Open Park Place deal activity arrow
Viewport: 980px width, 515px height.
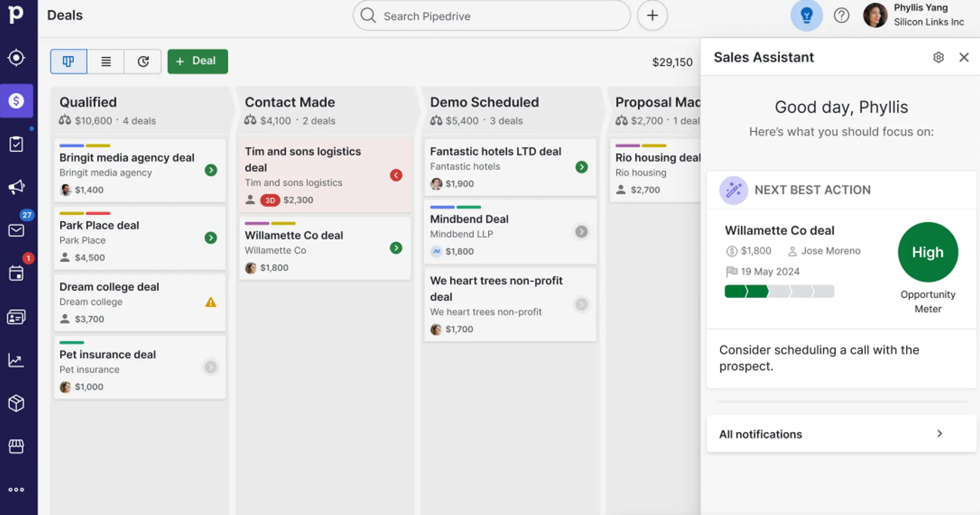(211, 238)
